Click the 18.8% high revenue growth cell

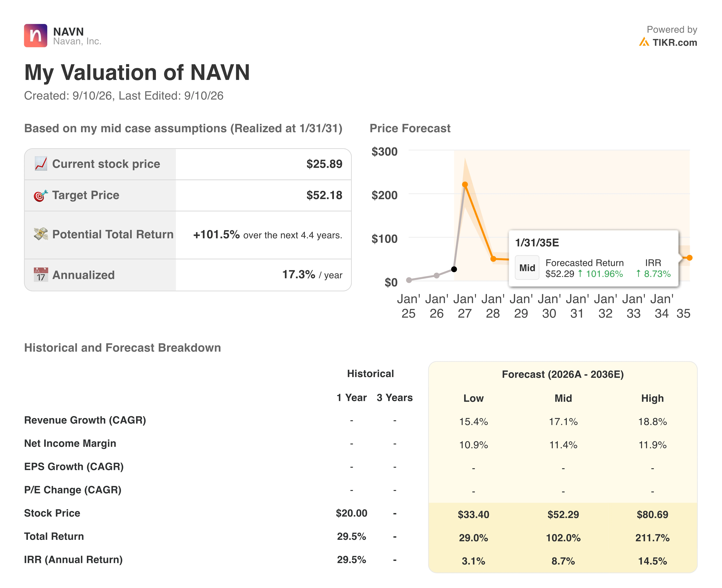pyautogui.click(x=653, y=422)
